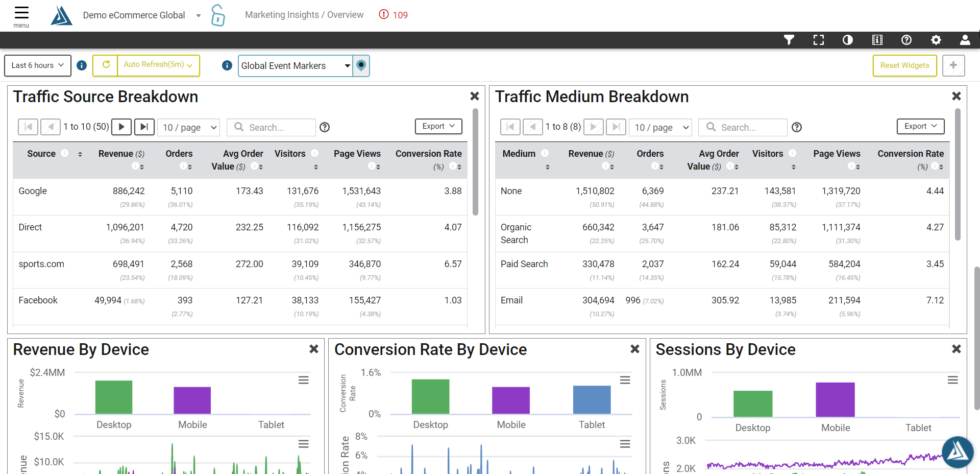Screen dimensions: 980x474
Task: Close the Traffic Source Breakdown widget
Action: tap(475, 96)
